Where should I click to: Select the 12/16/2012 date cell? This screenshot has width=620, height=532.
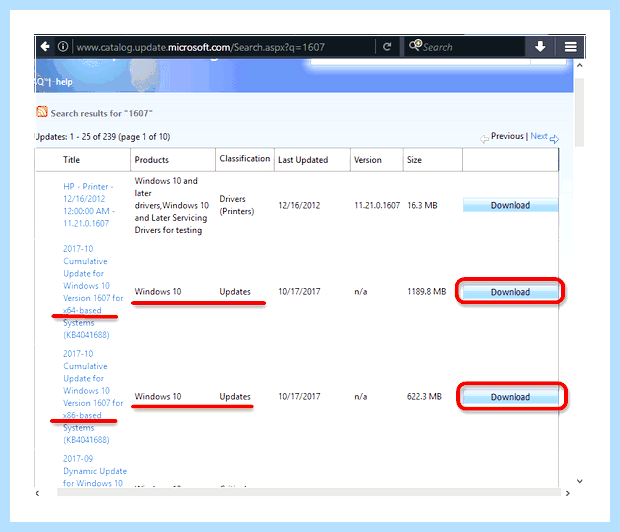pos(299,205)
